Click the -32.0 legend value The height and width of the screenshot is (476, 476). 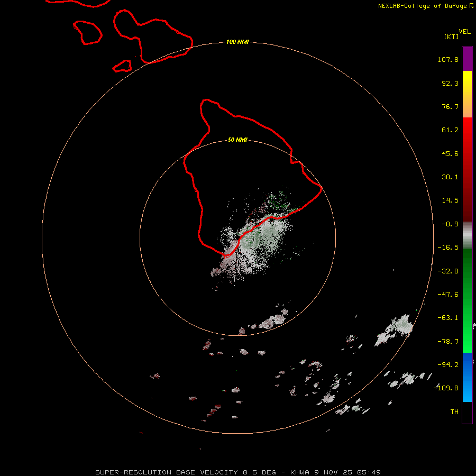pyautogui.click(x=448, y=271)
